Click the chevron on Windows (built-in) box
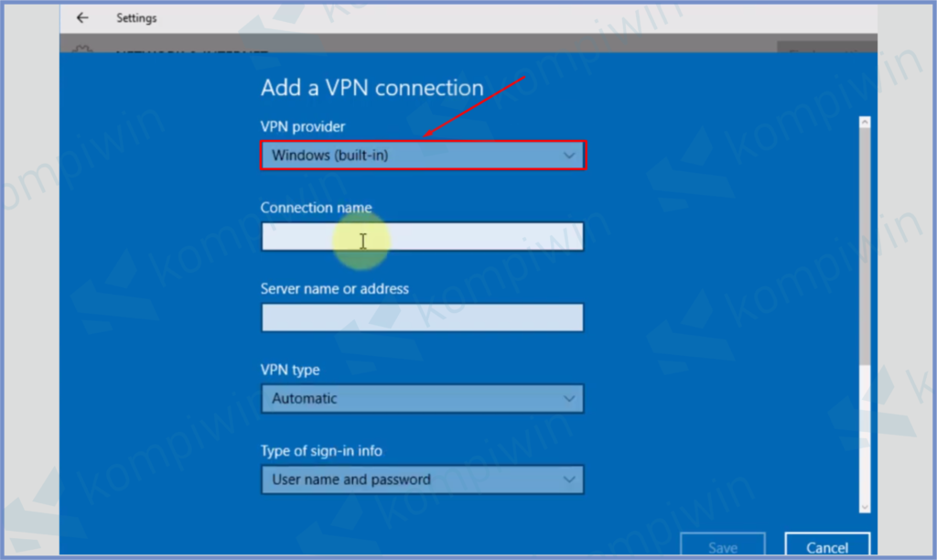 click(x=569, y=156)
